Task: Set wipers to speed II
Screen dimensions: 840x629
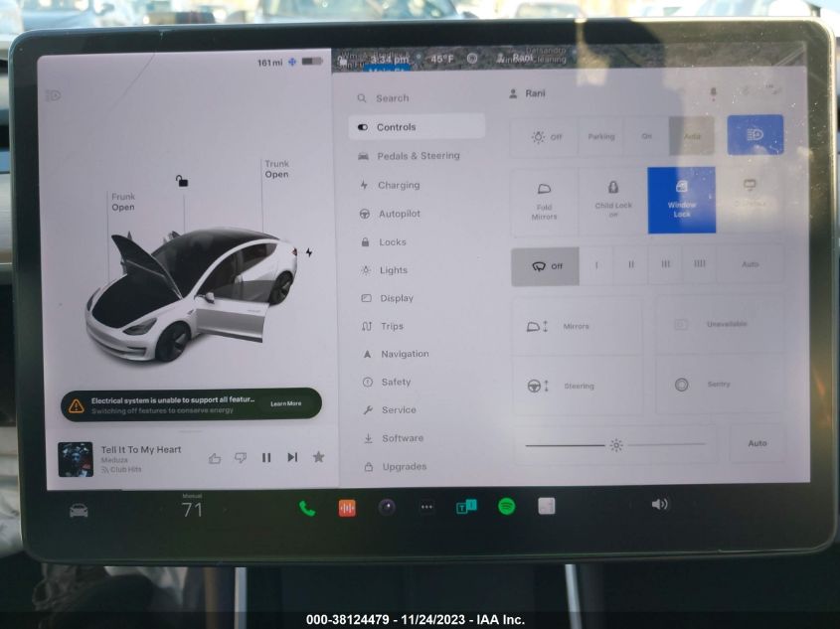Action: (x=630, y=264)
